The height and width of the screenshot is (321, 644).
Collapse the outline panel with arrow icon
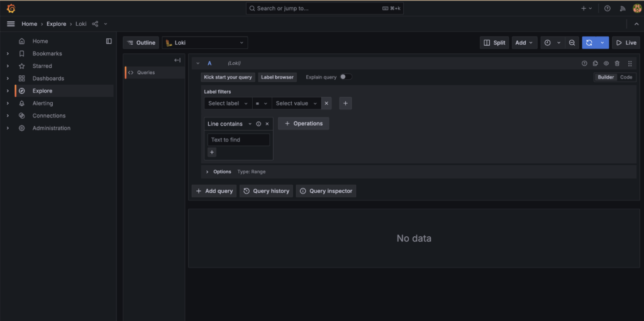tap(177, 60)
